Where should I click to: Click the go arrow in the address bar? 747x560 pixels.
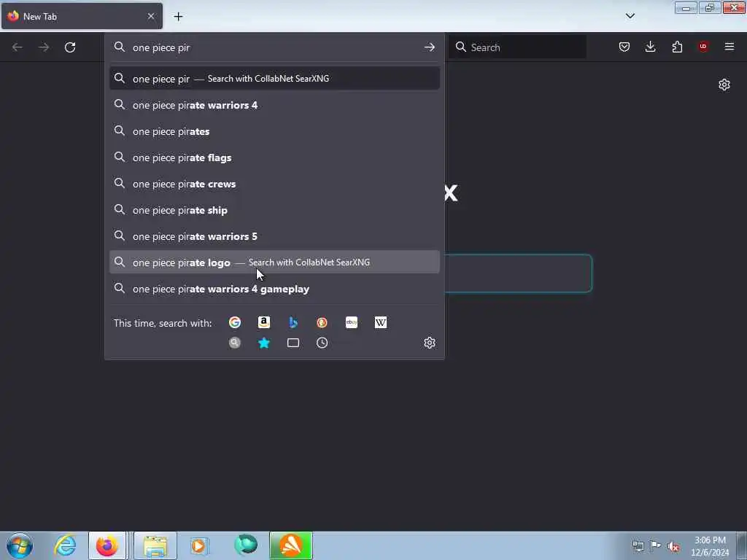429,47
